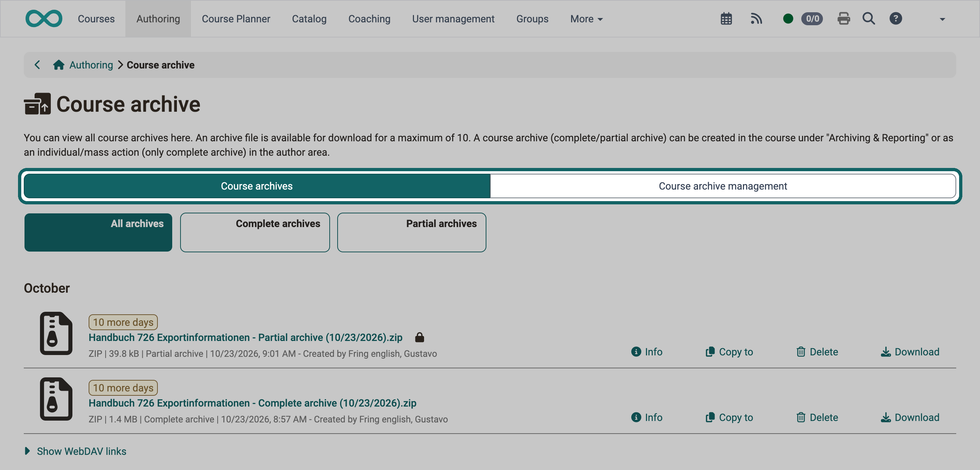The height and width of the screenshot is (470, 980).
Task: Open the More dropdown menu
Action: [586, 19]
